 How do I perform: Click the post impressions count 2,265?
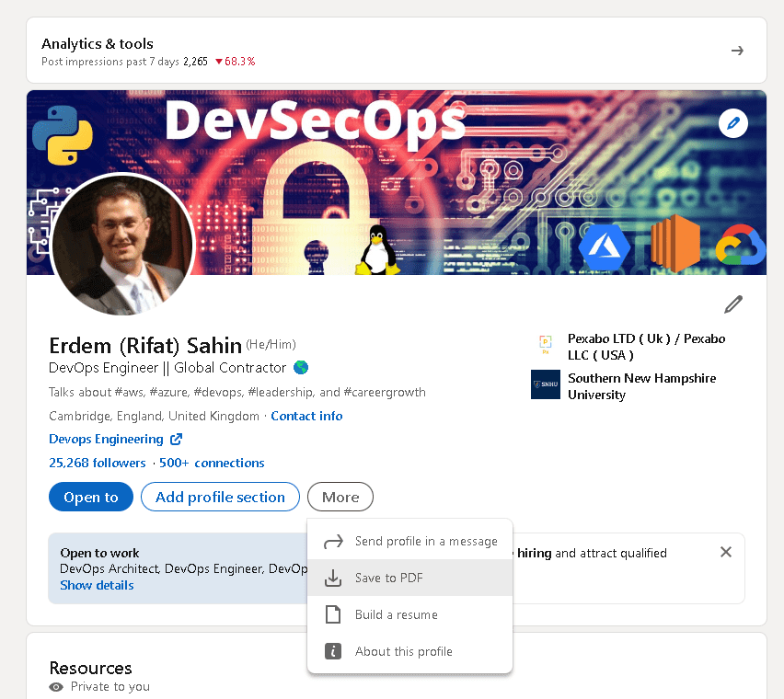195,62
